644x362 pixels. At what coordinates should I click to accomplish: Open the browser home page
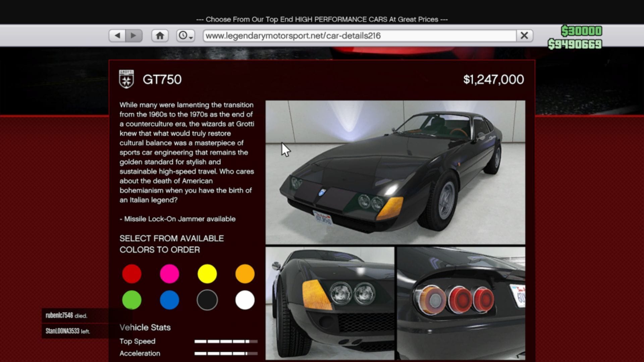[x=160, y=35]
